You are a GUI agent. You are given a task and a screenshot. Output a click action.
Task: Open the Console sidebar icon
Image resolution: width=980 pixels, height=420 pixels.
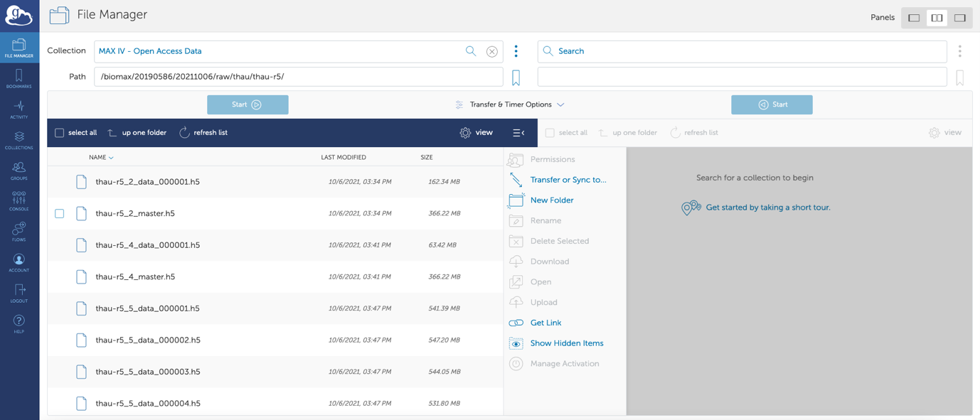18,200
